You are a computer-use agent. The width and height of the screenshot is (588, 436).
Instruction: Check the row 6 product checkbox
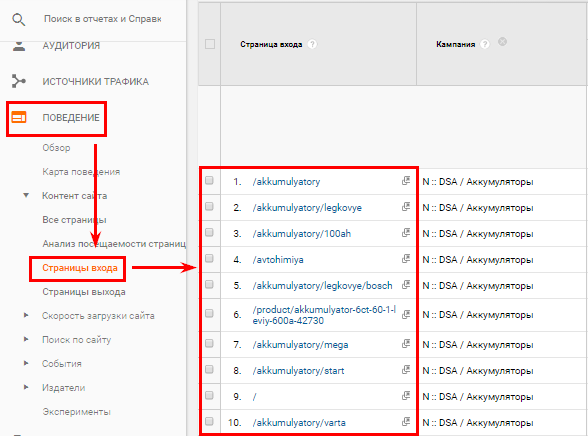coord(209,313)
